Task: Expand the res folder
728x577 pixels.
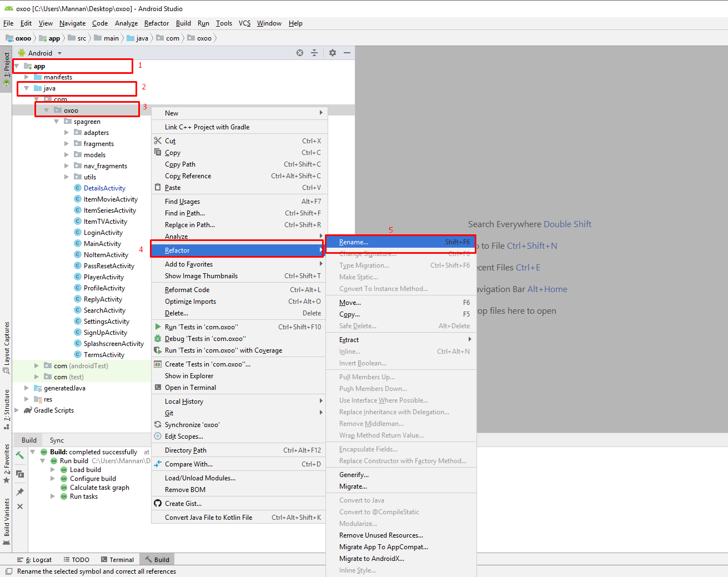Action: (26, 399)
